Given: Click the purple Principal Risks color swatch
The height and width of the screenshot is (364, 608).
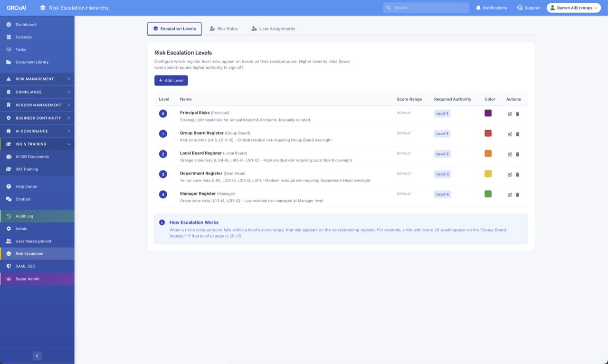Looking at the screenshot, I should (488, 113).
